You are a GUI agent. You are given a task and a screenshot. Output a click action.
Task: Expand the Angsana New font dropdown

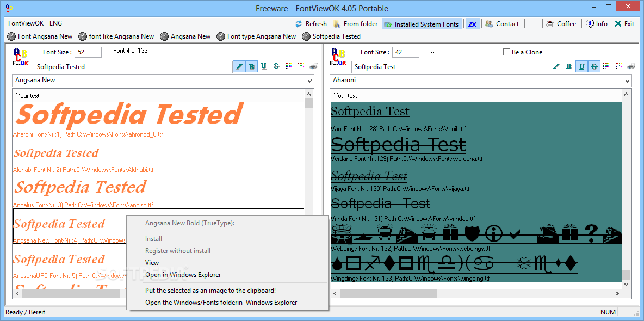309,81
